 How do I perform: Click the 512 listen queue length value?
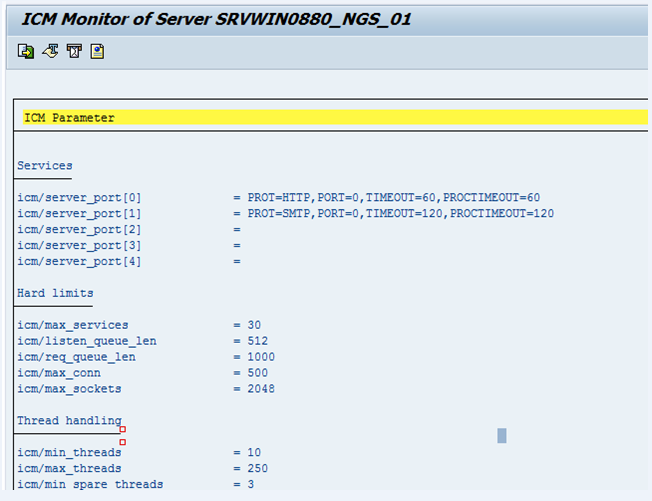pos(258,342)
